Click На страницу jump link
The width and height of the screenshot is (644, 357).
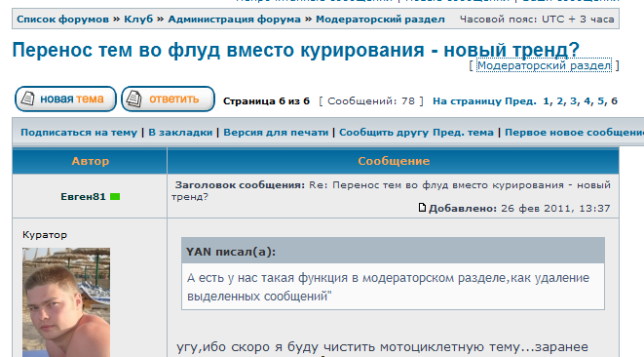click(467, 101)
